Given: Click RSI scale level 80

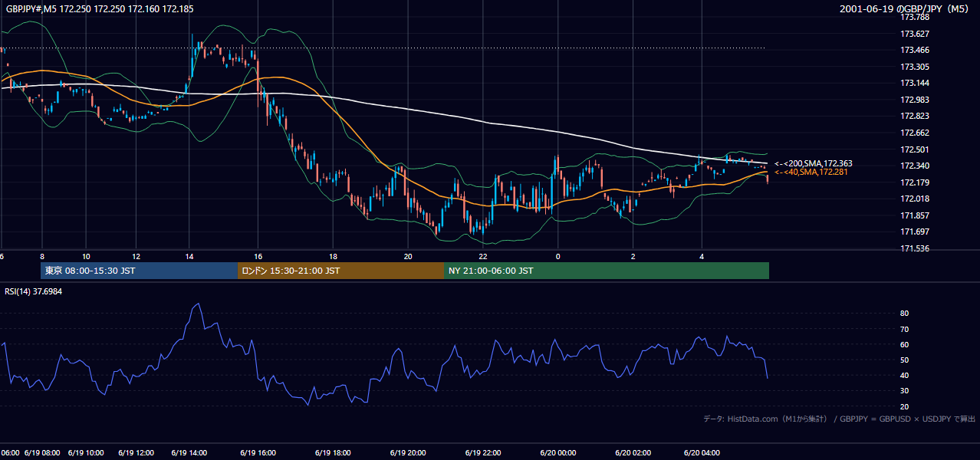Looking at the screenshot, I should pyautogui.click(x=904, y=314).
